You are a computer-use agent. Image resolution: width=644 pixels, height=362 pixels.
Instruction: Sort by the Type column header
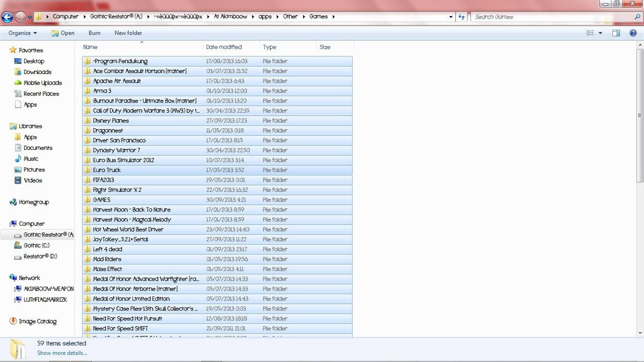pos(289,47)
